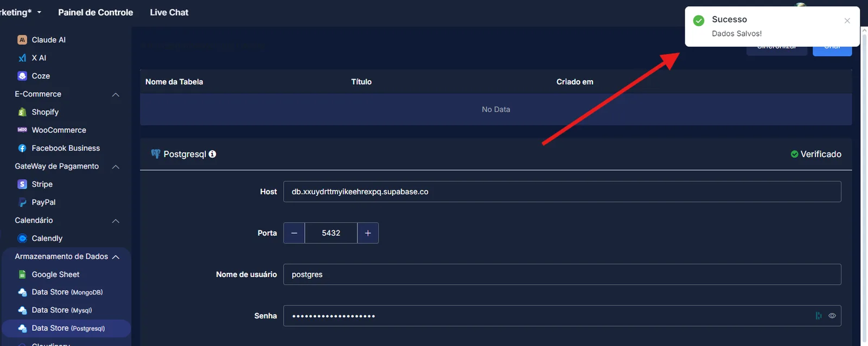The image size is (868, 346).
Task: Show password with the eye icon
Action: tap(832, 316)
